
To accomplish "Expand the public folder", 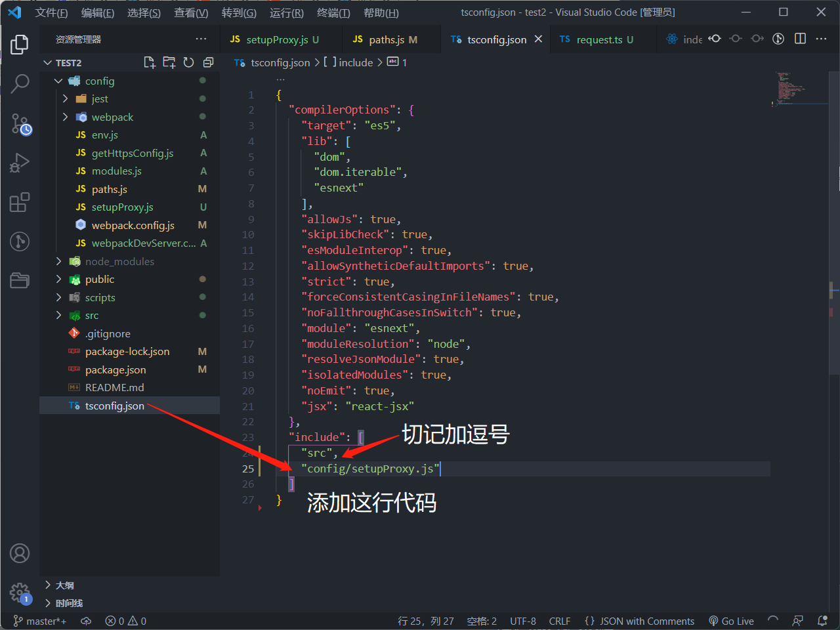I will click(58, 279).
